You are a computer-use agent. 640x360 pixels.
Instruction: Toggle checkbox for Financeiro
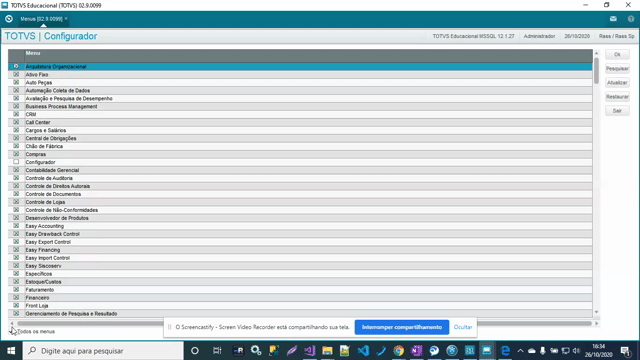click(16, 297)
